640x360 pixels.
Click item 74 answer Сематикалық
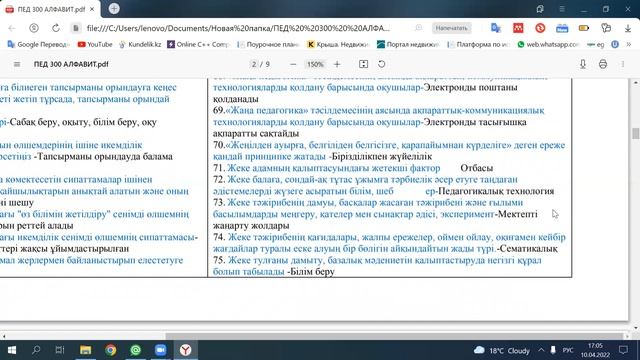tap(529, 249)
